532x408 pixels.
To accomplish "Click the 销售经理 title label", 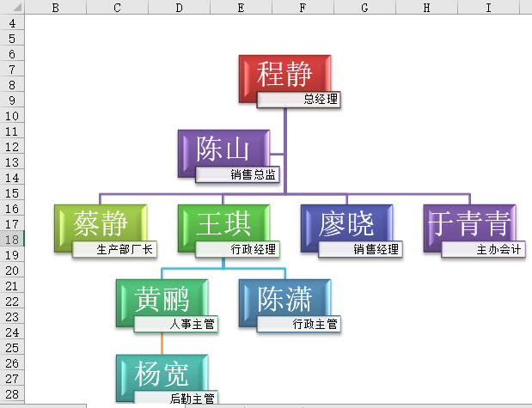I will pyautogui.click(x=360, y=250).
